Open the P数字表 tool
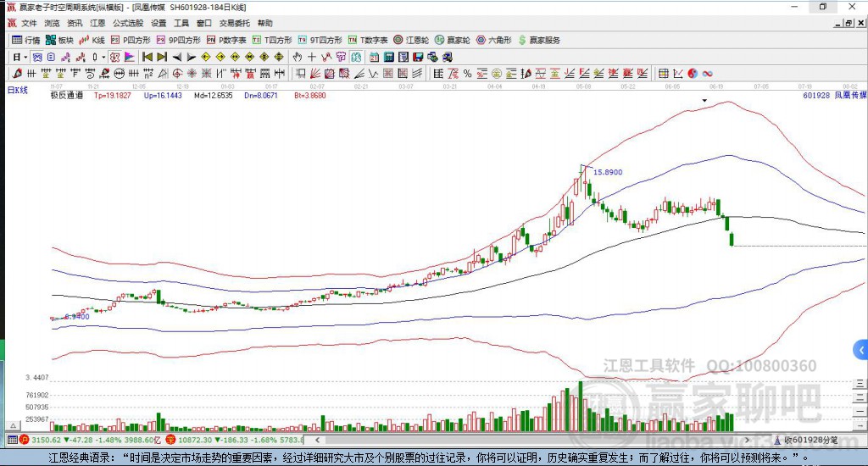 click(226, 40)
